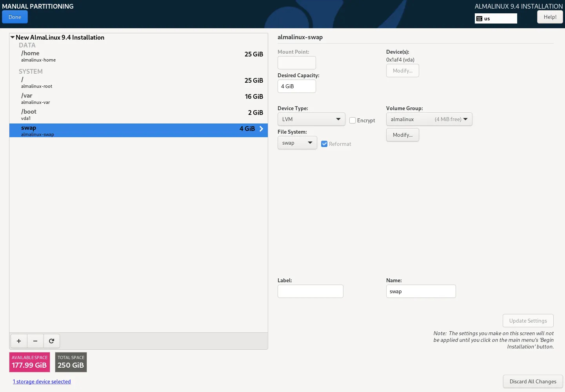
Task: Open the 1 storage device selected link
Action: pyautogui.click(x=42, y=381)
